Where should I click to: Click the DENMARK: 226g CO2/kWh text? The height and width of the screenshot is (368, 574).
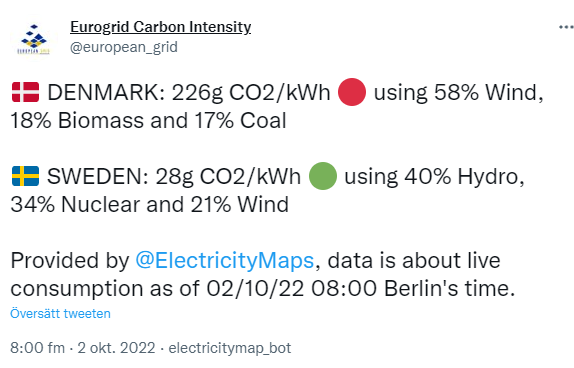189,92
